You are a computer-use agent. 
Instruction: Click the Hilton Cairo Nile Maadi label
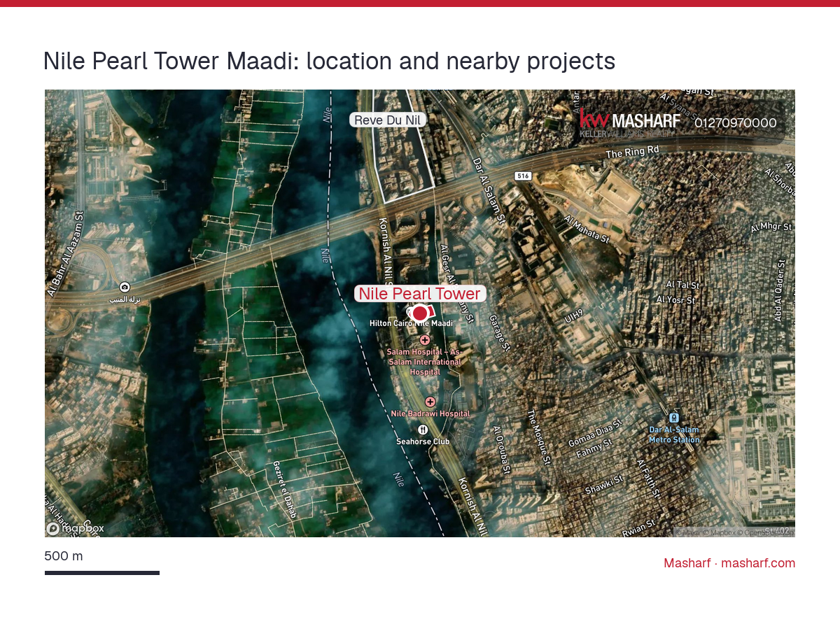point(412,324)
